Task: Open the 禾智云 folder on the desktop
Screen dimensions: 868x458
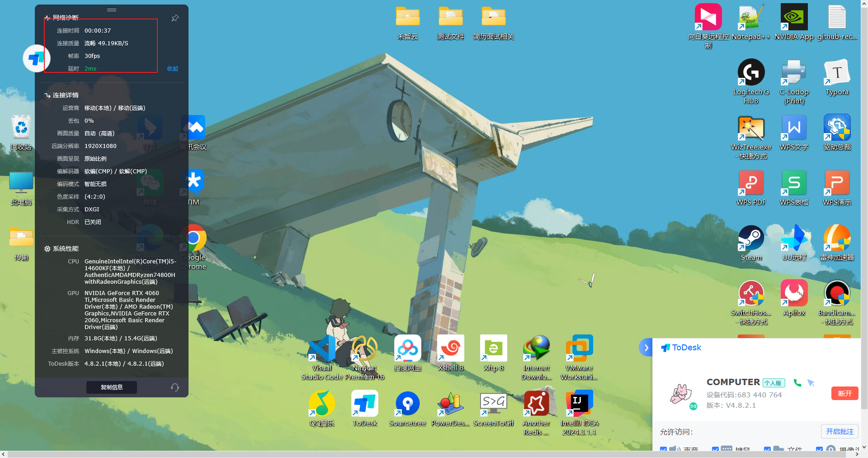Action: [x=407, y=23]
